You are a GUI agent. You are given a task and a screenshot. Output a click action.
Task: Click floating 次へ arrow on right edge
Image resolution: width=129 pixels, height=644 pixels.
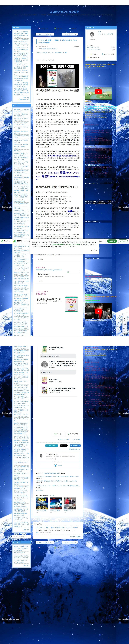125,319
